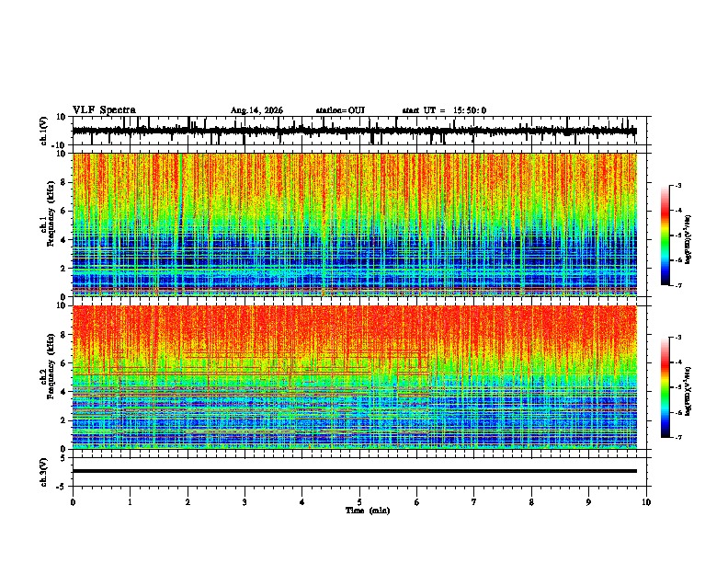Click inside the ch.1 spectrogram panel
The height and width of the screenshot is (563, 728).
point(355,224)
